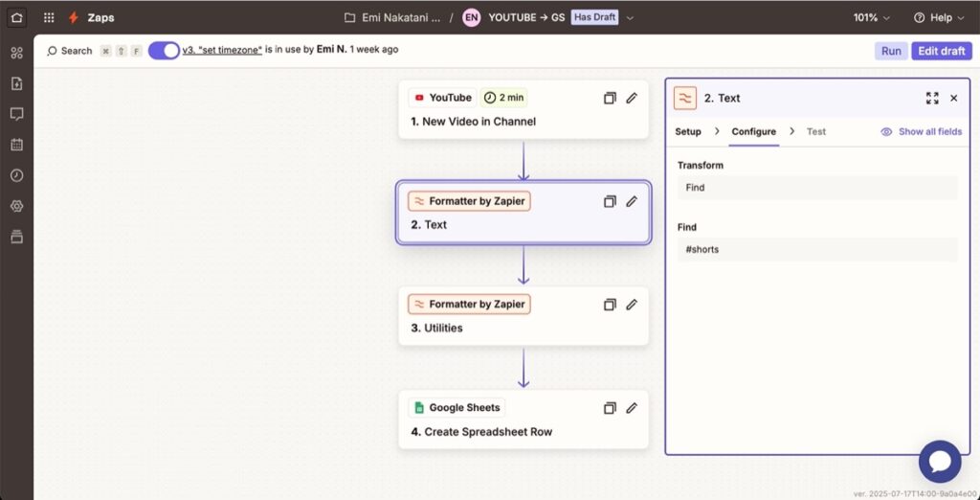The width and height of the screenshot is (980, 500).
Task: Click the Run button
Action: click(891, 51)
